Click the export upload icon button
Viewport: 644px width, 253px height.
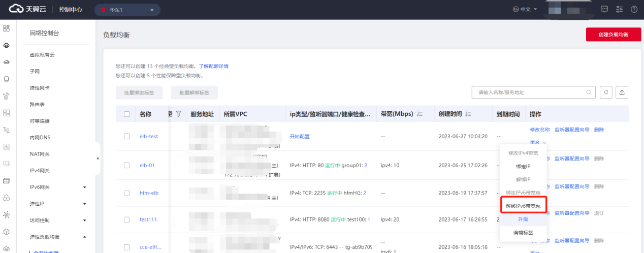623,92
